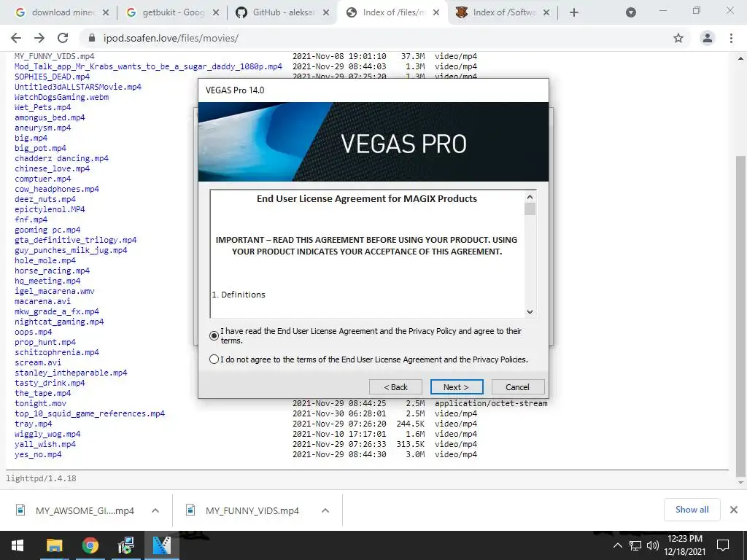The image size is (747, 560).
Task: Open the Windows Start menu
Action: click(x=18, y=545)
